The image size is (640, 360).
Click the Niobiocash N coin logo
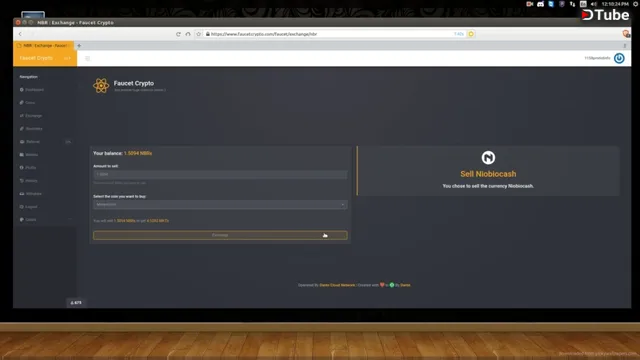[x=488, y=158]
